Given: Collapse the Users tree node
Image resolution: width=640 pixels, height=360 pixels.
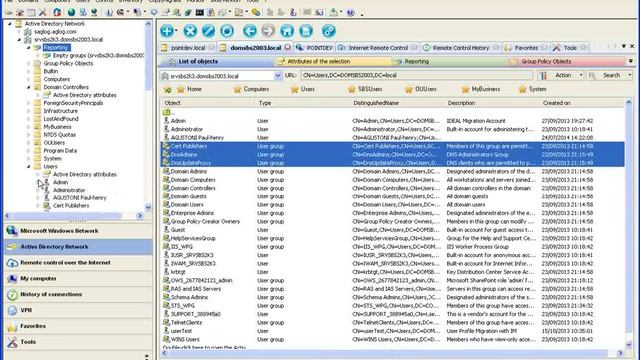Looking at the screenshot, I should 29,167.
